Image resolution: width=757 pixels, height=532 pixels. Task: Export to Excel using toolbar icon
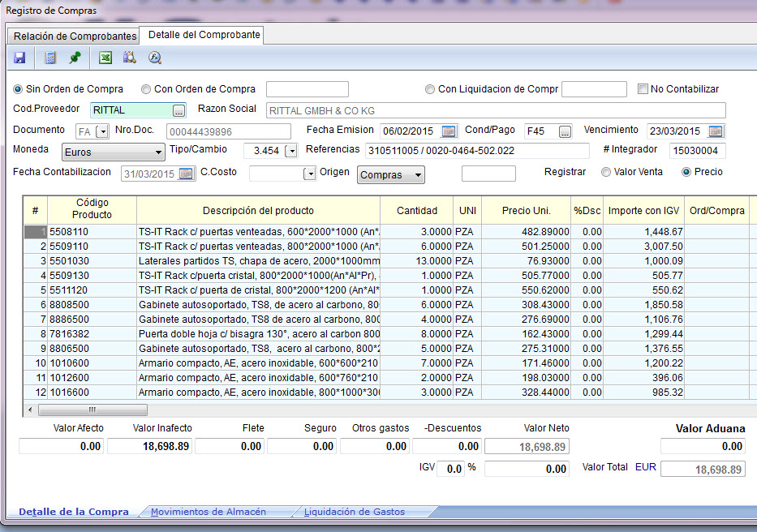pyautogui.click(x=105, y=58)
